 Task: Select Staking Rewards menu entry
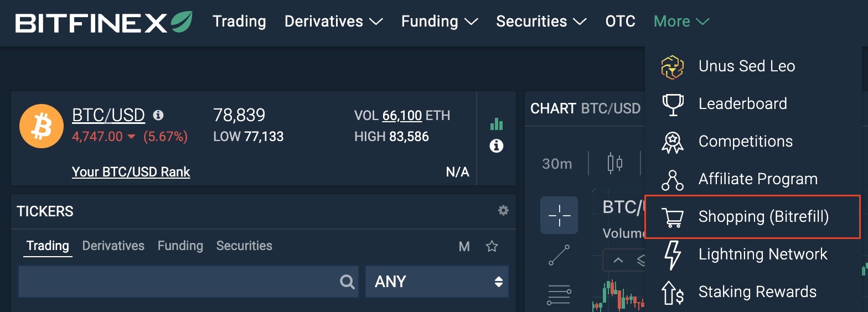[x=753, y=292]
